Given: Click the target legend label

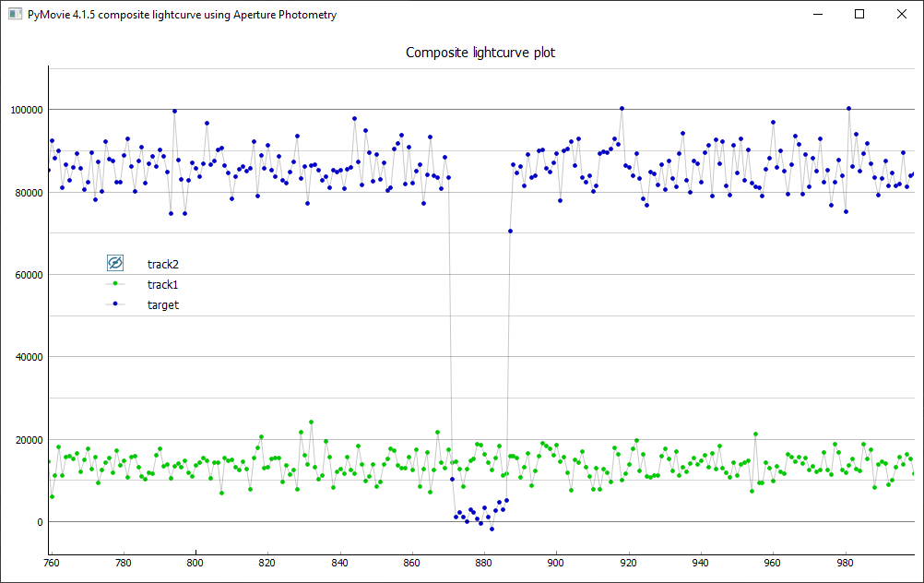Looking at the screenshot, I should pyautogui.click(x=162, y=304).
